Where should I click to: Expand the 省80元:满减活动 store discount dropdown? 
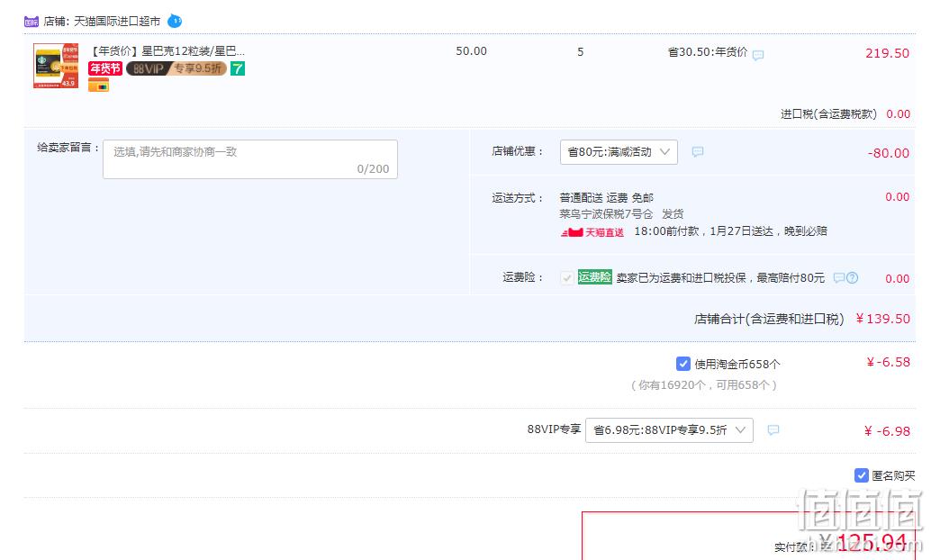(x=619, y=152)
